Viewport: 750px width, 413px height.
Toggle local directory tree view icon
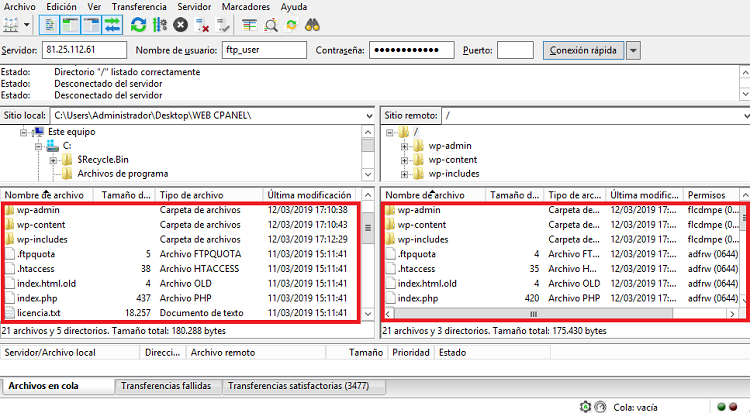pyautogui.click(x=70, y=25)
